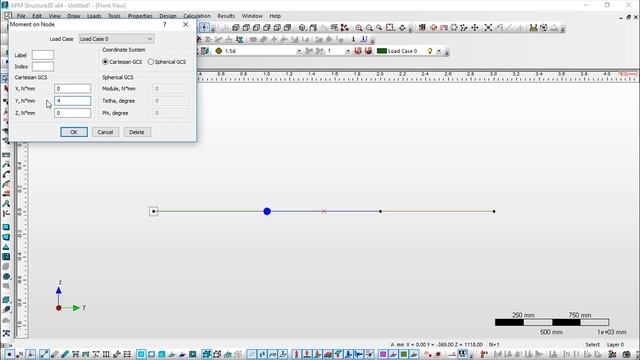Open the 1.5d section dropdown
Image resolution: width=640 pixels, height=360 pixels.
(299, 51)
